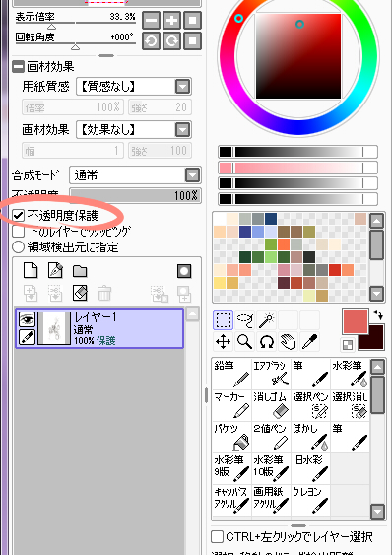This screenshot has height=555, width=392.
Task: Select the hand pan tool
Action: click(289, 342)
